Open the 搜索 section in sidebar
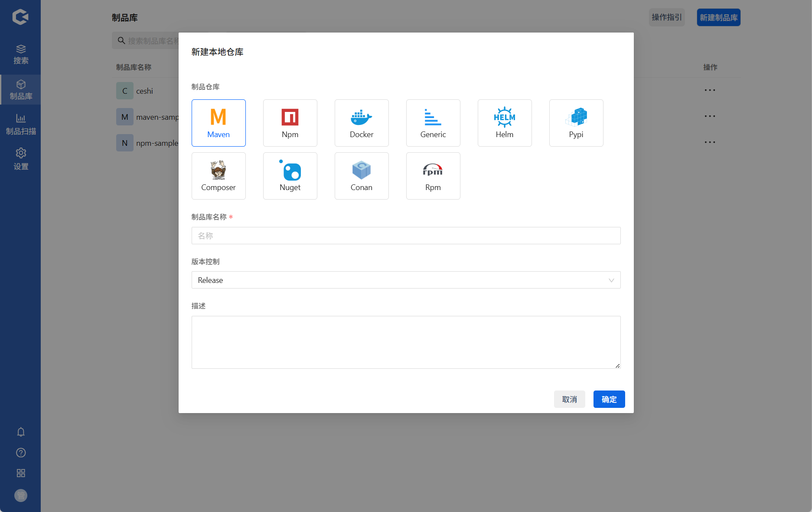 (x=20, y=54)
